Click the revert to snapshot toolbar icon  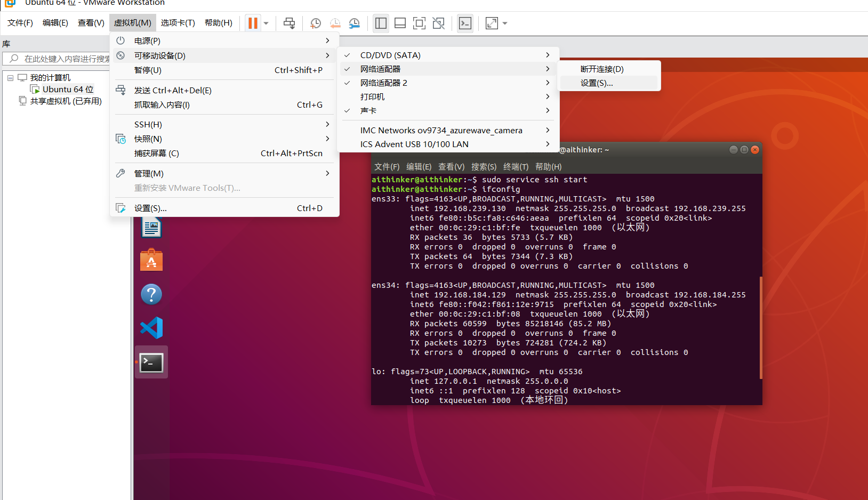point(335,23)
